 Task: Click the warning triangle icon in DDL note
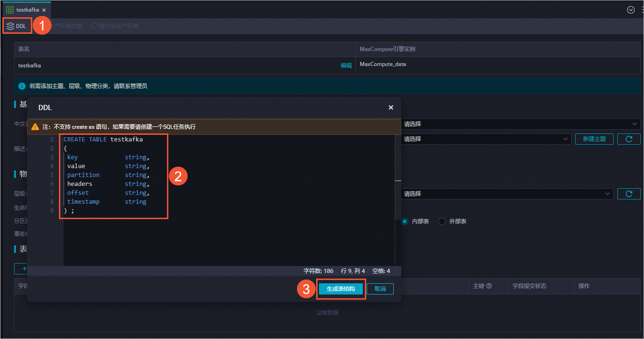click(35, 126)
